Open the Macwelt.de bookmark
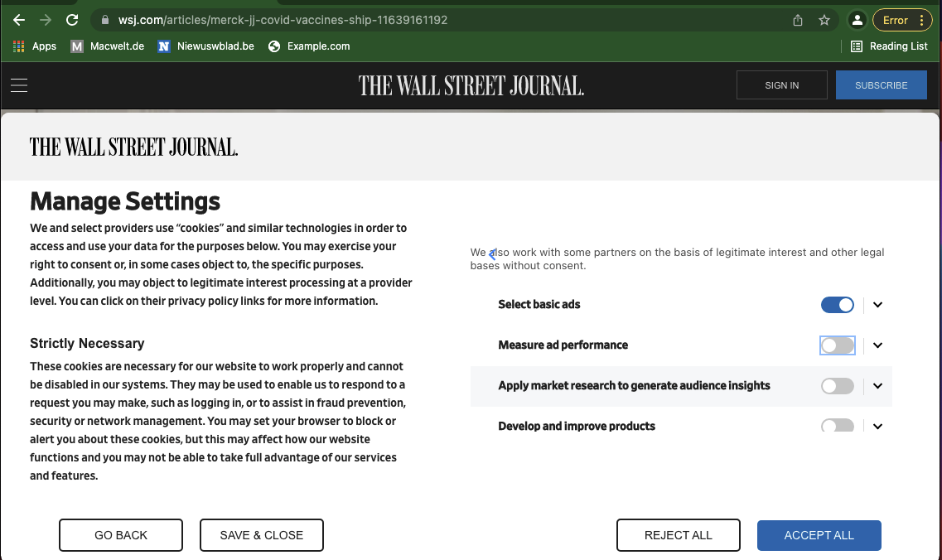 click(108, 46)
